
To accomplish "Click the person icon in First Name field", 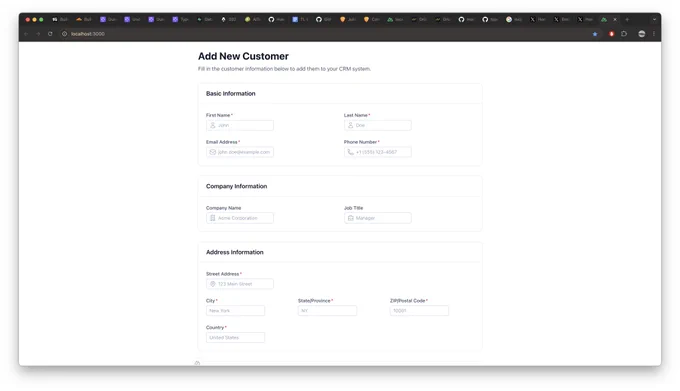I will (x=212, y=125).
